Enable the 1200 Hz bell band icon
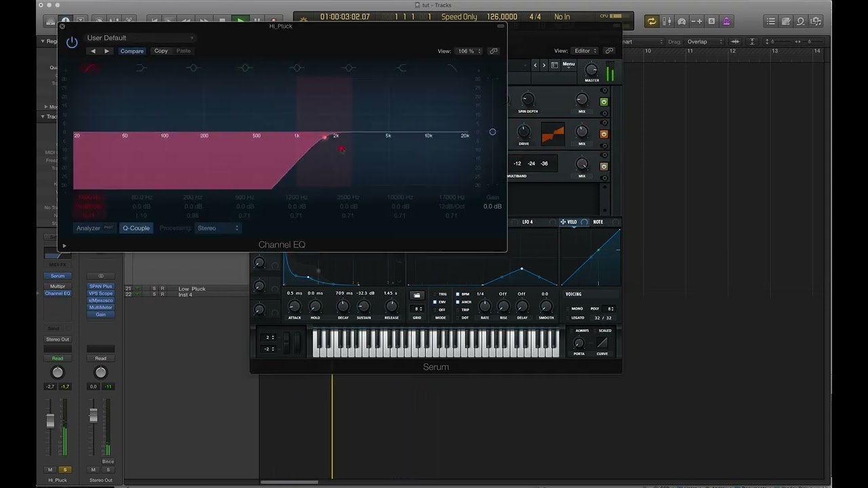 [297, 68]
